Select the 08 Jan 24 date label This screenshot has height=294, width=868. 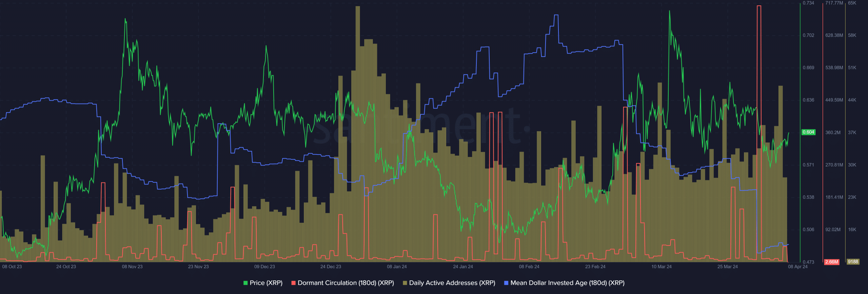coord(397,267)
